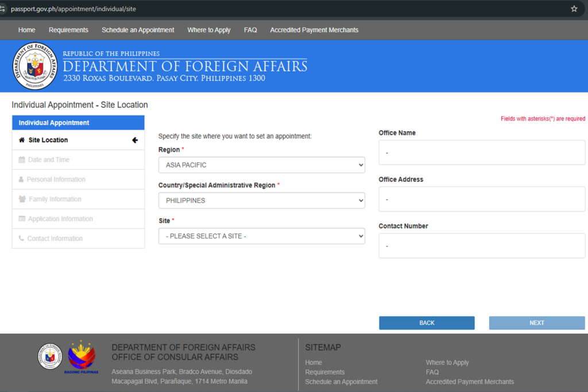Click the small DFA seal in footer
The height and width of the screenshot is (392, 588).
tap(50, 356)
